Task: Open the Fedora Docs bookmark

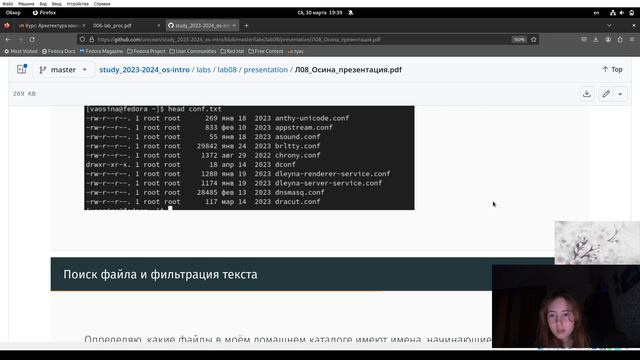Action: coord(59,51)
